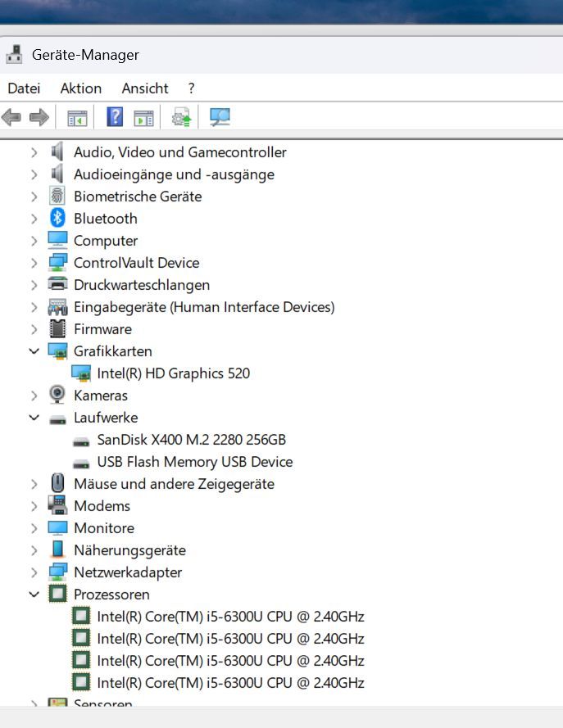
Task: Expand the Firmware category
Action: pos(34,329)
